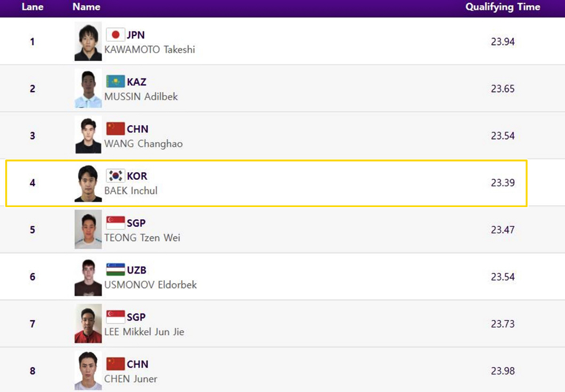565x392 pixels.
Task: Click the Singapore flag beside TEONG Tzen Wei
Action: 115,223
